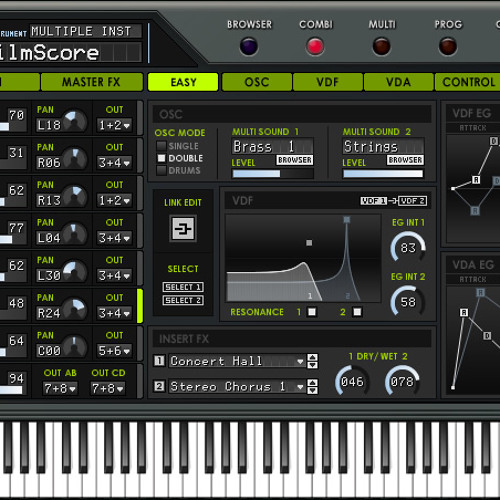Open the Stereo Chorus 1 effect dropdown

(x=237, y=386)
